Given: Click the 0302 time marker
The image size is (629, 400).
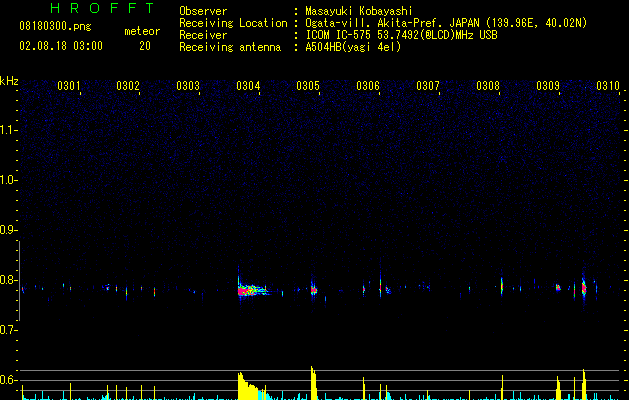Looking at the screenshot, I should click(x=128, y=86).
